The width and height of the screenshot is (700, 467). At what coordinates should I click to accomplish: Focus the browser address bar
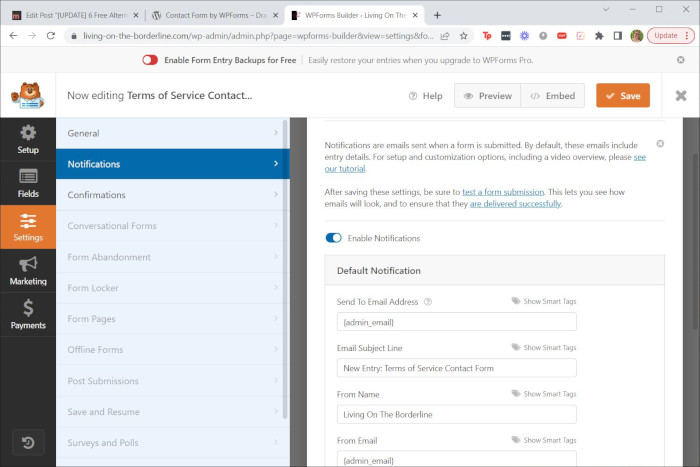coord(258,36)
